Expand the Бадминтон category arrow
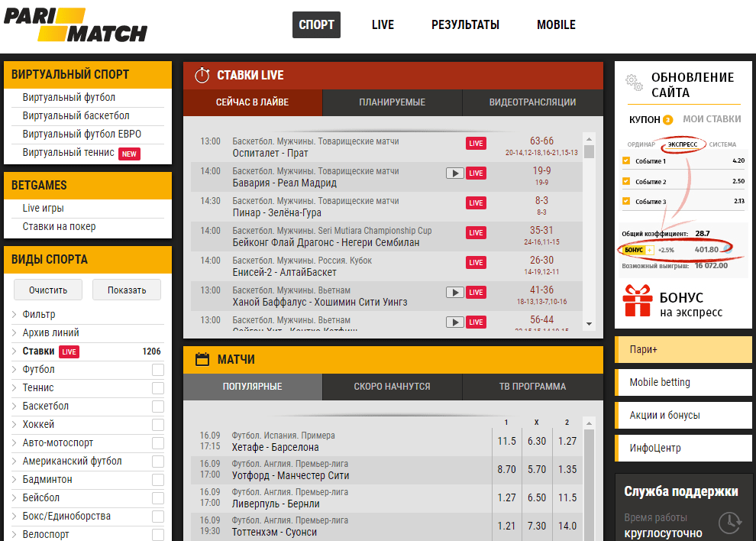This screenshot has width=756, height=541. 15,479
